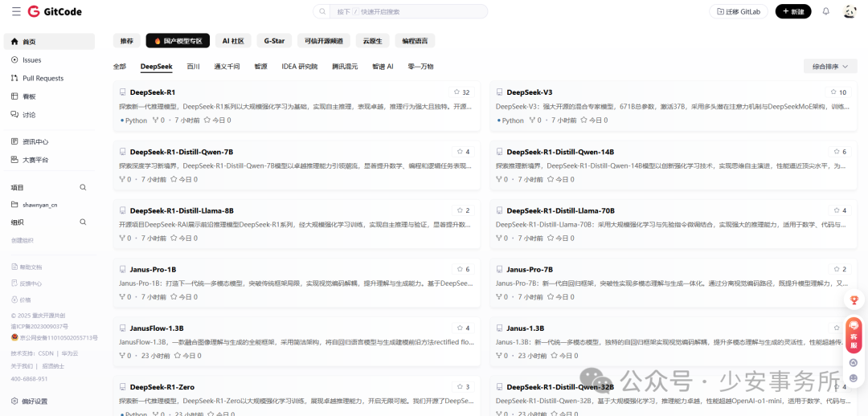Select the 国产模型专区 tab
The image size is (868, 416).
tap(178, 41)
